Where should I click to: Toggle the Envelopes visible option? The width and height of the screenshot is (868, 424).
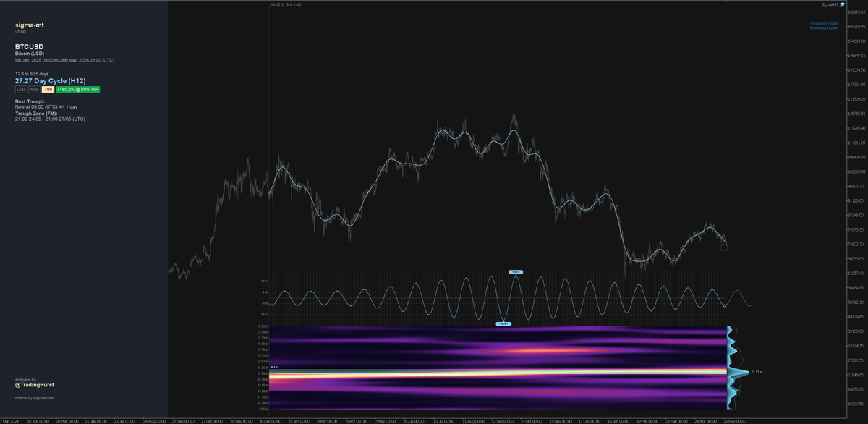pyautogui.click(x=824, y=23)
